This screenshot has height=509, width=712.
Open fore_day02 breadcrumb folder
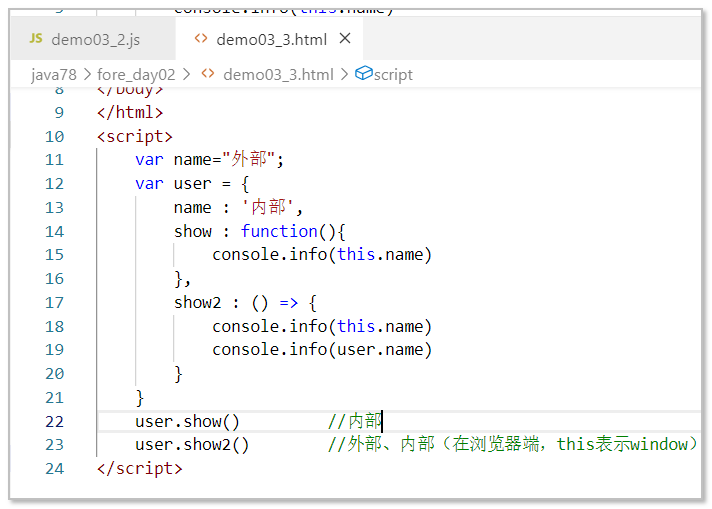click(136, 74)
